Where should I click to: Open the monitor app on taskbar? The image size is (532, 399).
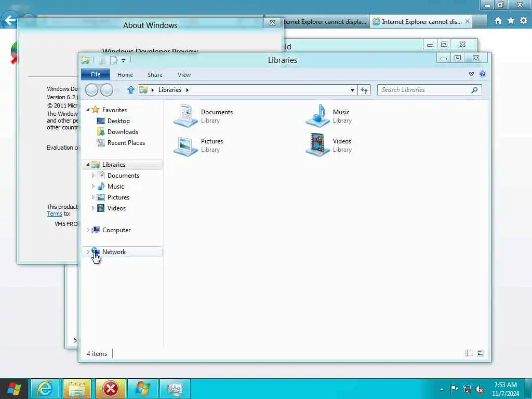175,389
